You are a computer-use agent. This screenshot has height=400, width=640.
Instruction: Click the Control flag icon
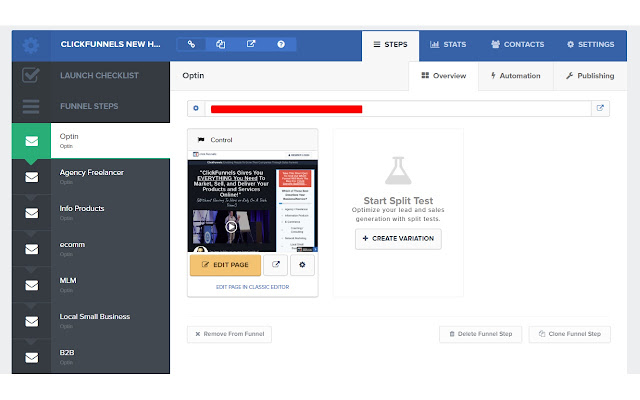tap(201, 140)
